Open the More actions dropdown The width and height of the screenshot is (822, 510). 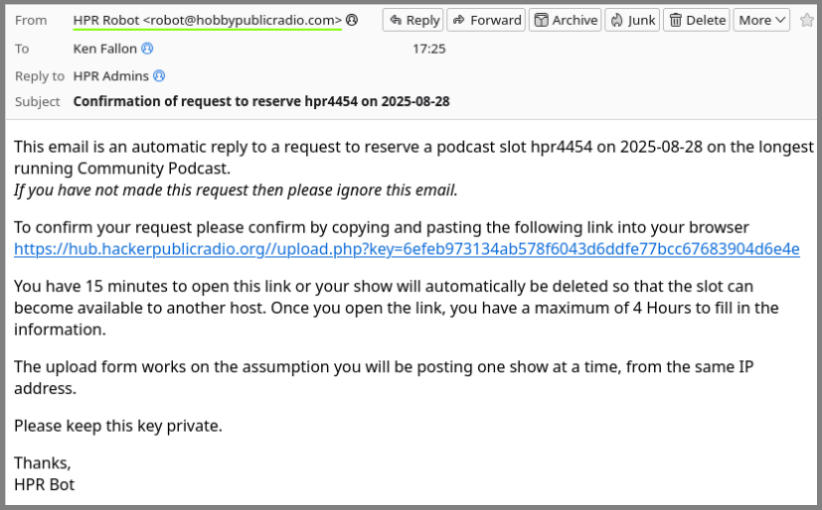point(762,20)
